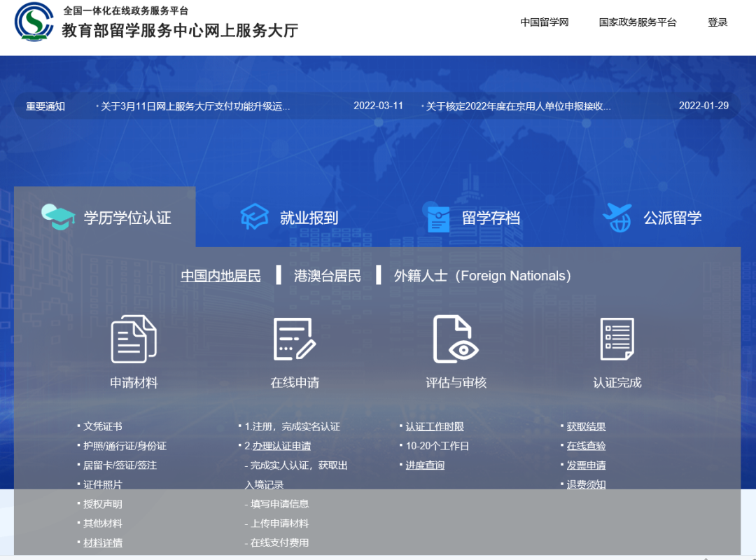The width and height of the screenshot is (756, 560).
Task: Click the 进度查询 progress link
Action: click(425, 464)
